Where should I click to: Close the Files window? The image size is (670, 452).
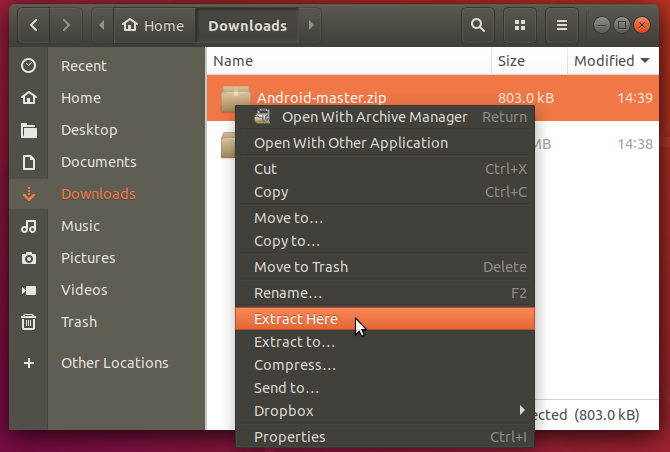(x=642, y=25)
